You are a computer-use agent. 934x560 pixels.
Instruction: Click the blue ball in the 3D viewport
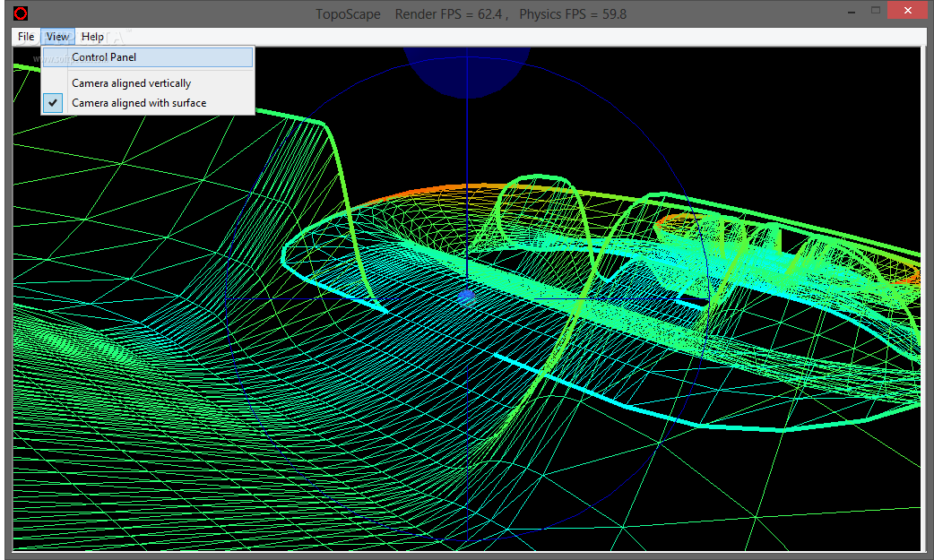tap(466, 297)
